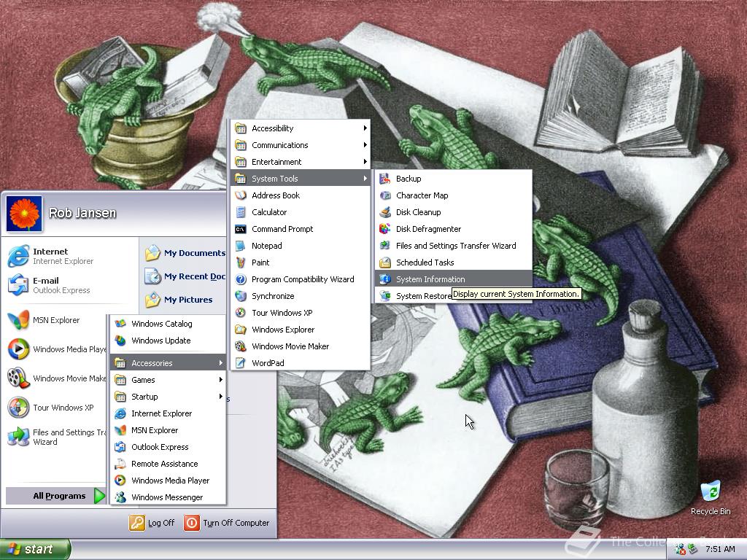747x560 pixels.
Task: Launch Windows Explorer icon
Action: coord(241,330)
